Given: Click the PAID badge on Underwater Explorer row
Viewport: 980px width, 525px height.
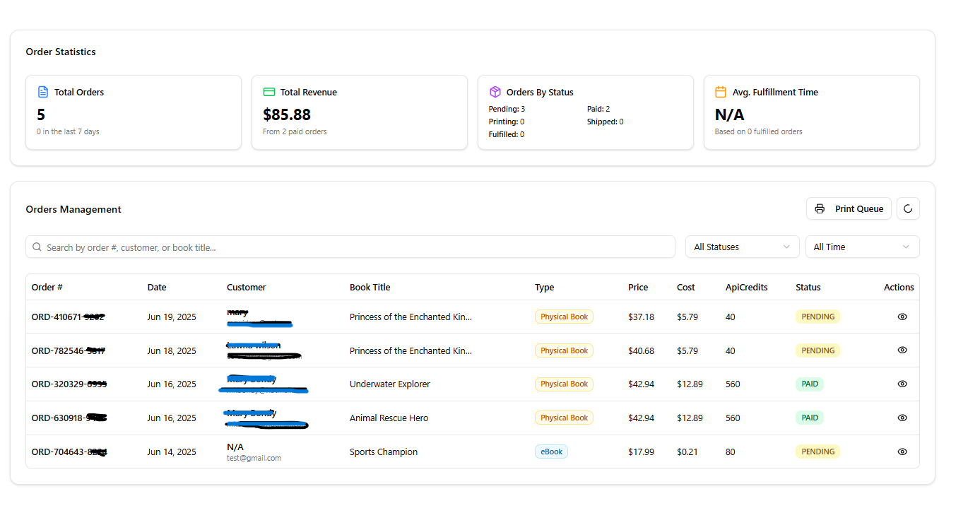Looking at the screenshot, I should point(809,384).
